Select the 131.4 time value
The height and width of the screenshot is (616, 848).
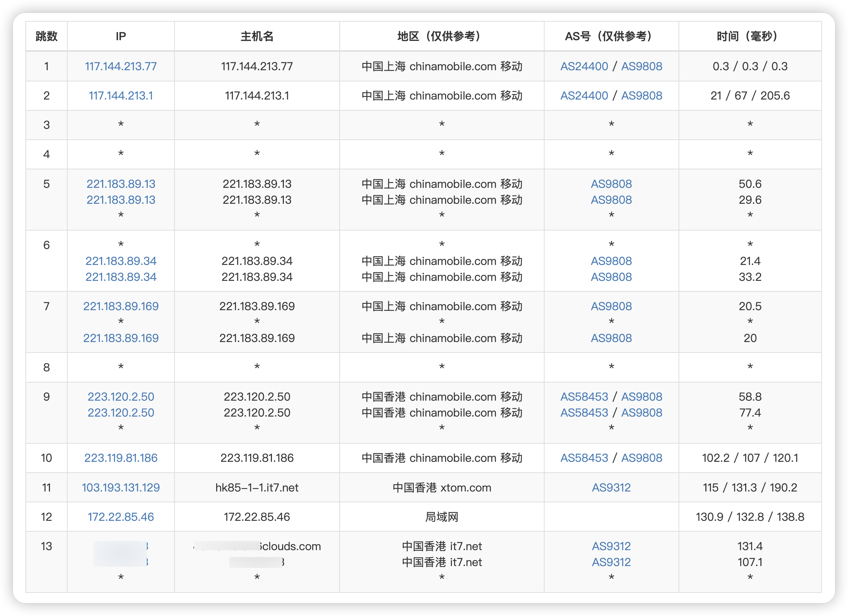750,546
